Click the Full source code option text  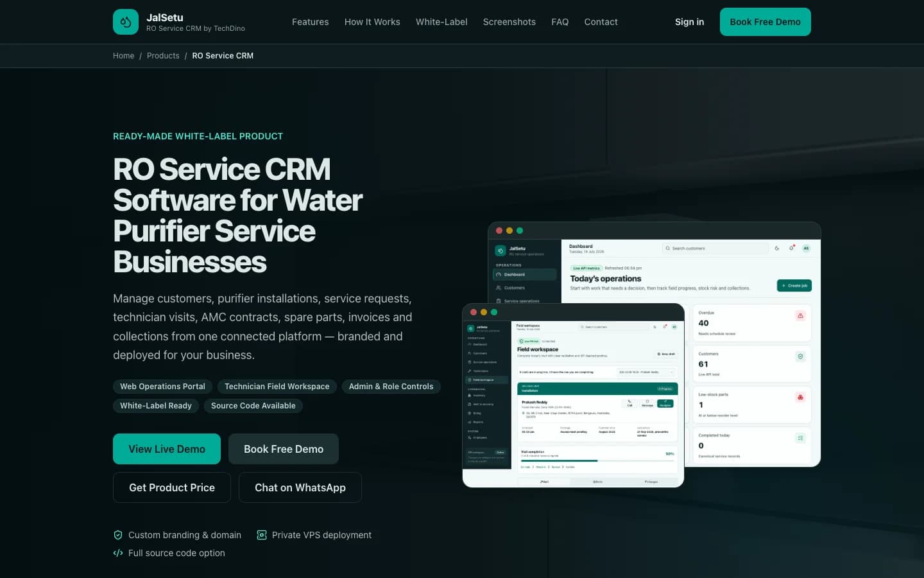[176, 553]
